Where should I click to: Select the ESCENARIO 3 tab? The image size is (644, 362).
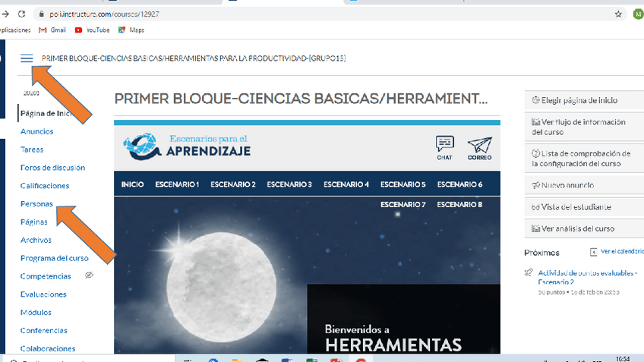289,184
